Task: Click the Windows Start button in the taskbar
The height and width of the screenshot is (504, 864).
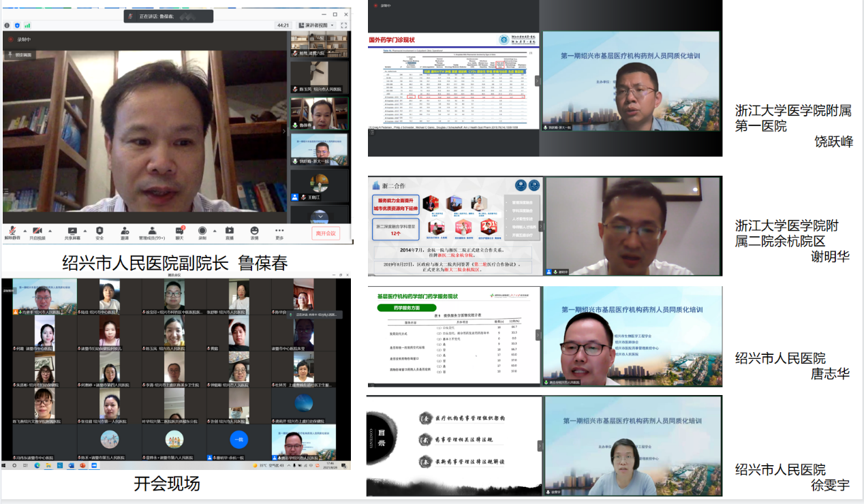Action: (4, 465)
